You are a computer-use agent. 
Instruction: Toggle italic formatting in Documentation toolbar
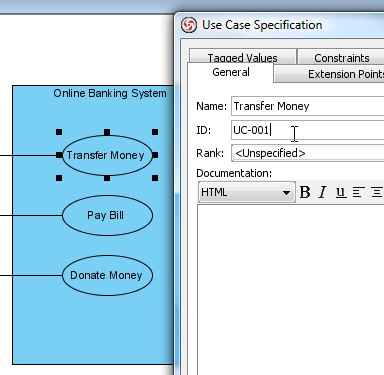pos(322,192)
